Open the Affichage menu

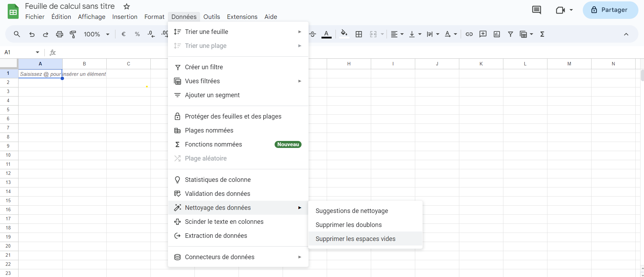(x=92, y=16)
